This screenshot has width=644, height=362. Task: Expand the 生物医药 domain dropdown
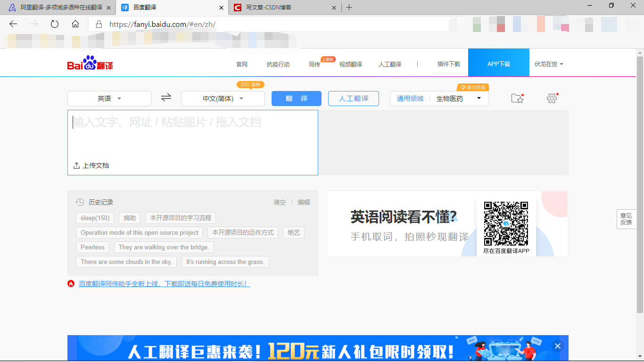459,99
